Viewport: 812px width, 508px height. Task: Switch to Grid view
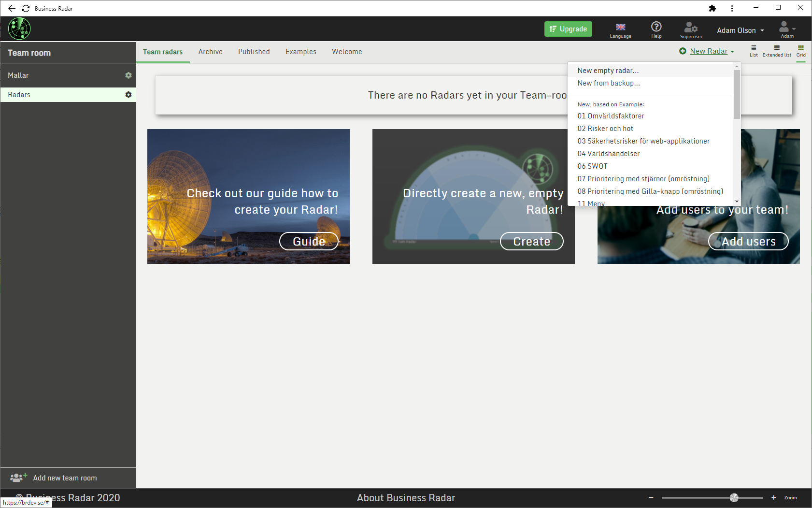(801, 51)
